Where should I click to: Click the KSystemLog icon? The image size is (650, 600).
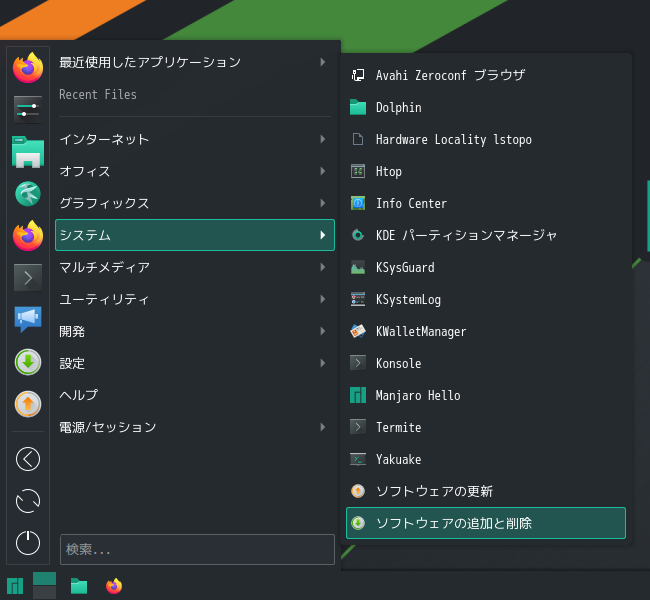[358, 299]
